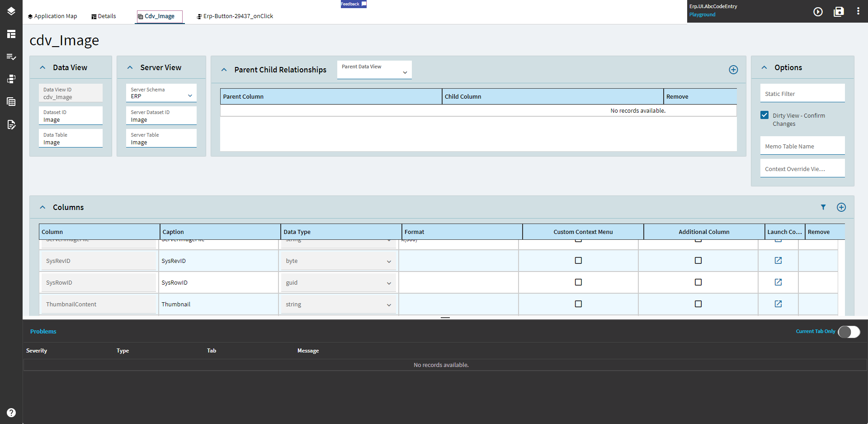
Task: Click the Static Filter input field
Action: (802, 94)
